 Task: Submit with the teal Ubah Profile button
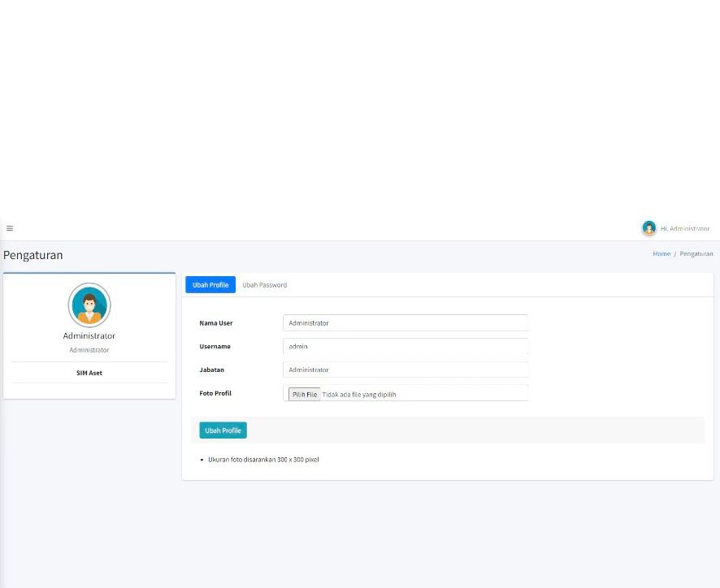(223, 430)
